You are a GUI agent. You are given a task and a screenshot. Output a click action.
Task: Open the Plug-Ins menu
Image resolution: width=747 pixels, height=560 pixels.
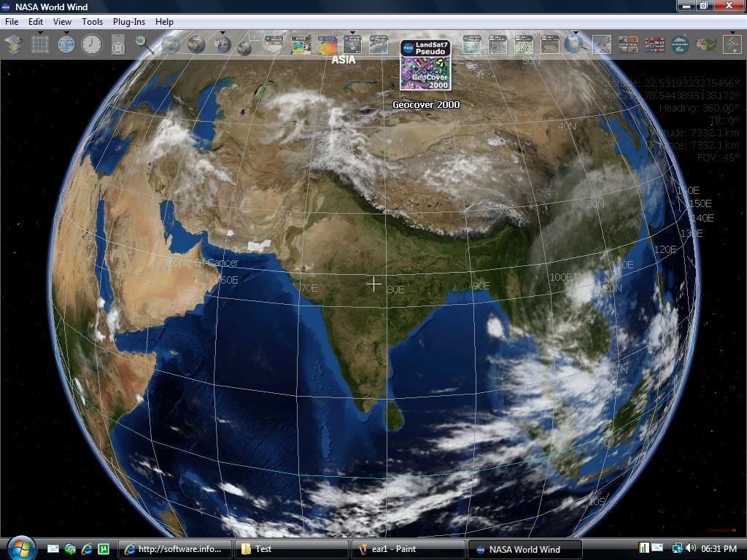tap(129, 22)
